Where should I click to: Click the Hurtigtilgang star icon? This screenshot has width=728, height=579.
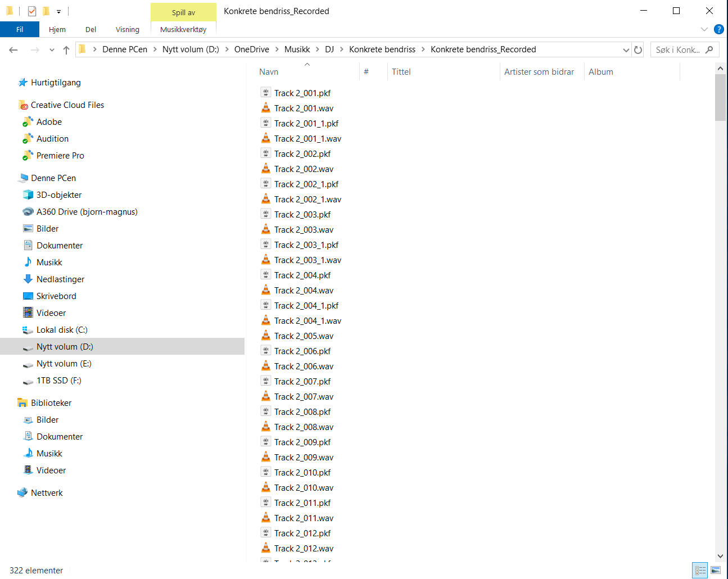[x=23, y=83]
